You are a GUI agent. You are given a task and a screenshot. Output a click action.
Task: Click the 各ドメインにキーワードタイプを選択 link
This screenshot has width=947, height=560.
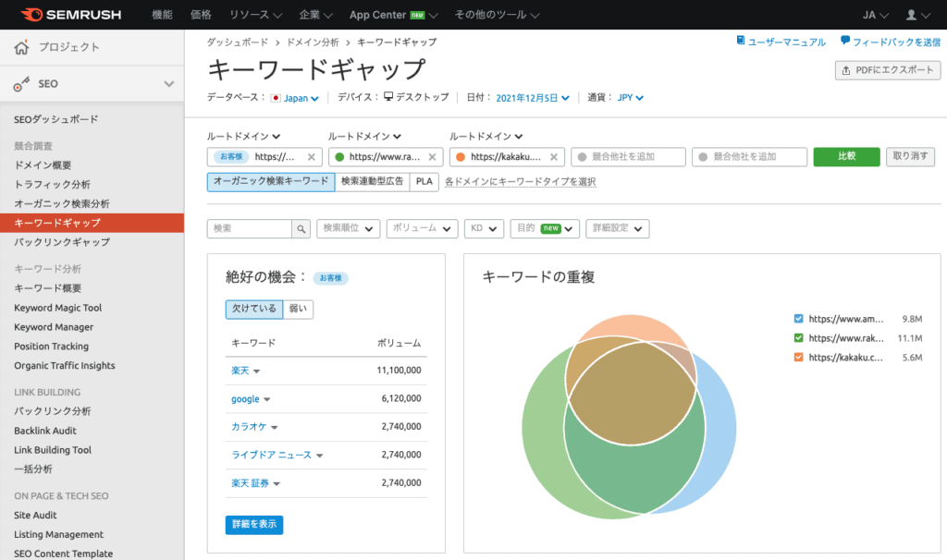521,182
